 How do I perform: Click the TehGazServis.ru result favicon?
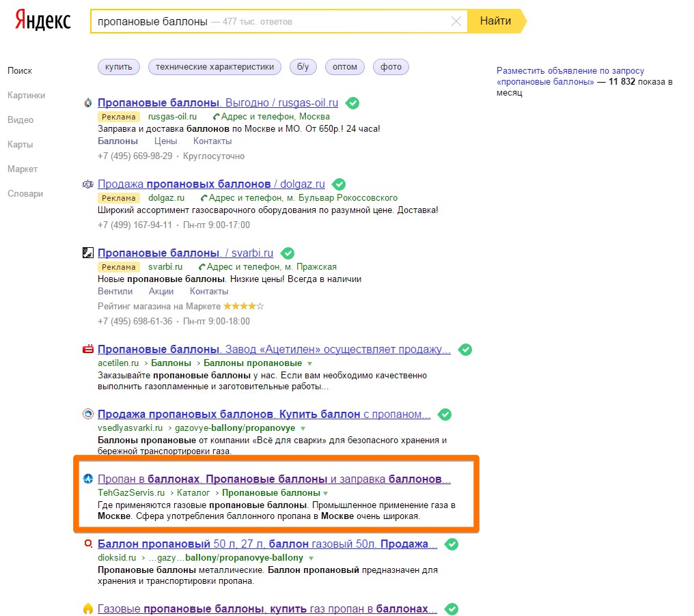pyautogui.click(x=87, y=479)
